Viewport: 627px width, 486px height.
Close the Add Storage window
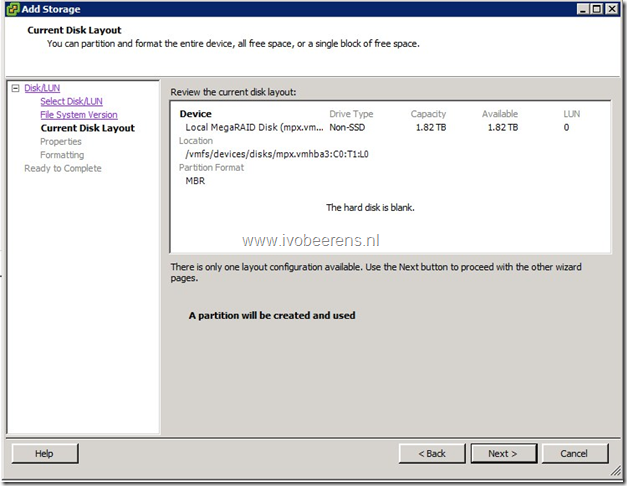point(612,9)
